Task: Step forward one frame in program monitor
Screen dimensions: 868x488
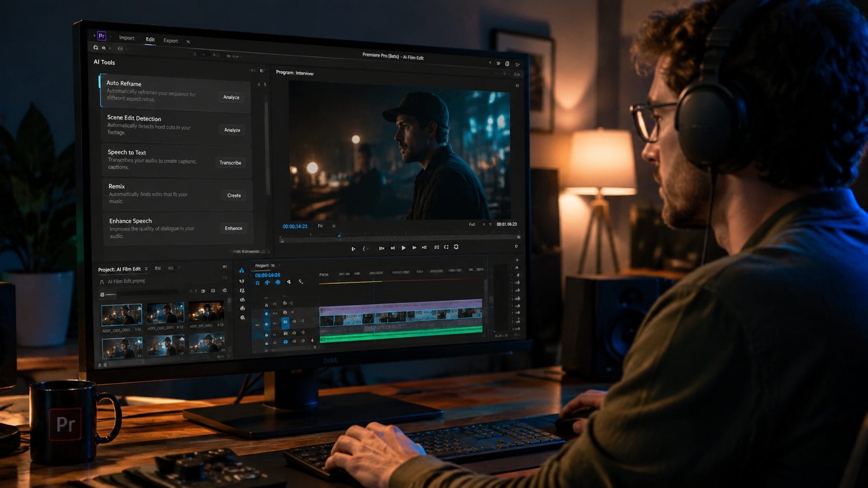Action: pos(414,248)
